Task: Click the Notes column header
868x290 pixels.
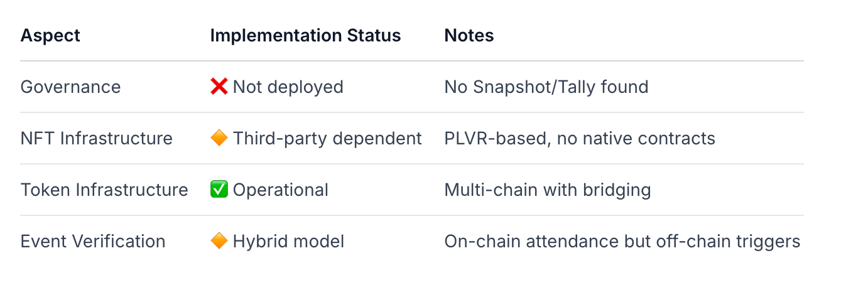Action: click(469, 36)
